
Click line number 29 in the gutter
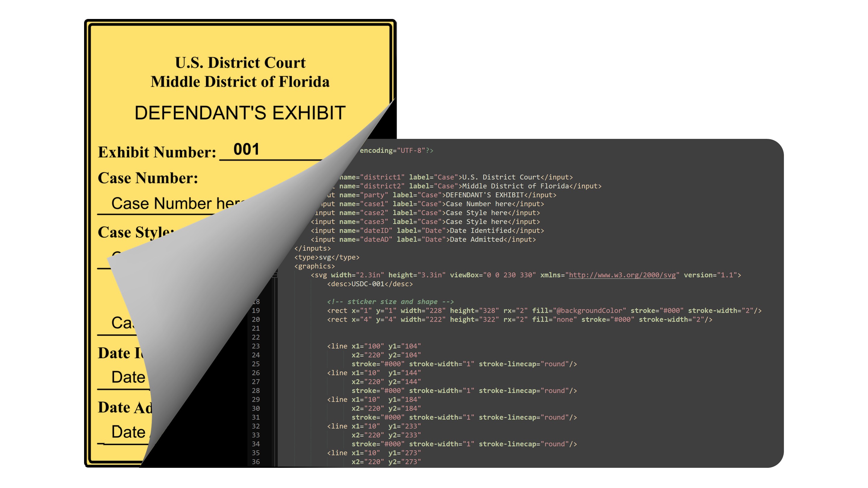(256, 399)
